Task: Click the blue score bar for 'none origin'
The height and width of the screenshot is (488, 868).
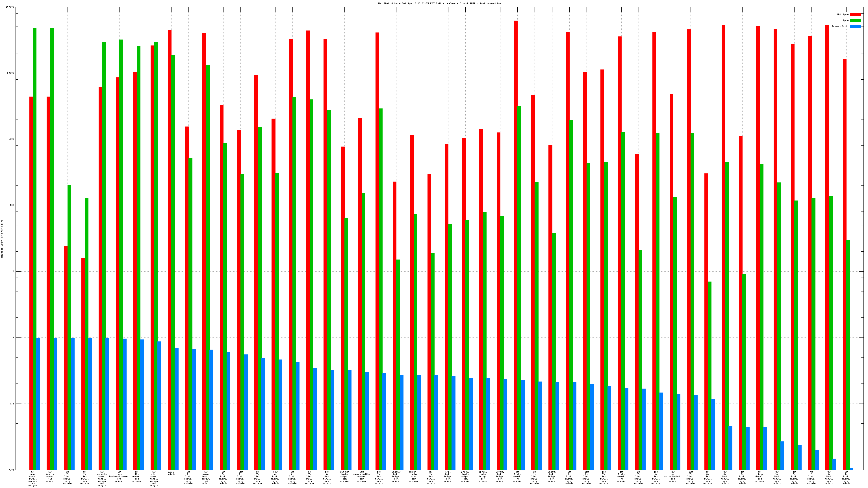Action: coord(177,408)
